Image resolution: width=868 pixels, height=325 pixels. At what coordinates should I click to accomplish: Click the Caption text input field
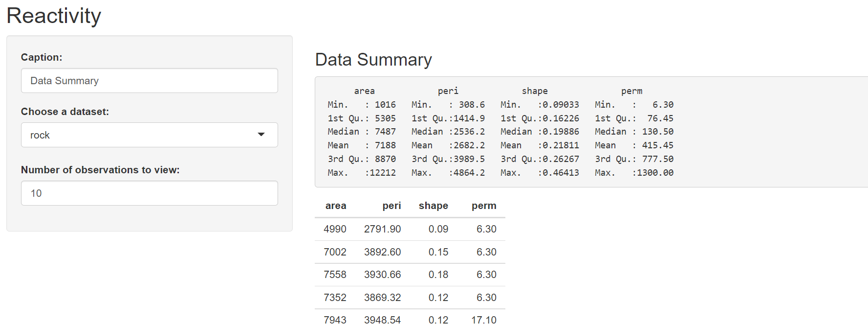[x=150, y=81]
